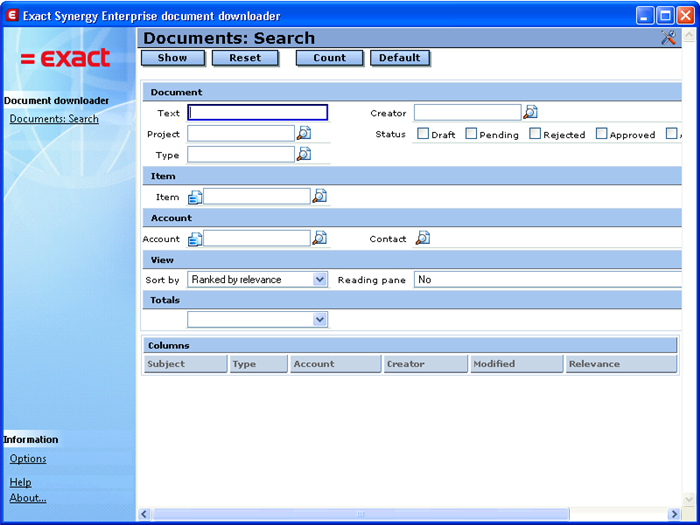
Task: Open the Item lookup magnifier
Action: [x=320, y=196]
